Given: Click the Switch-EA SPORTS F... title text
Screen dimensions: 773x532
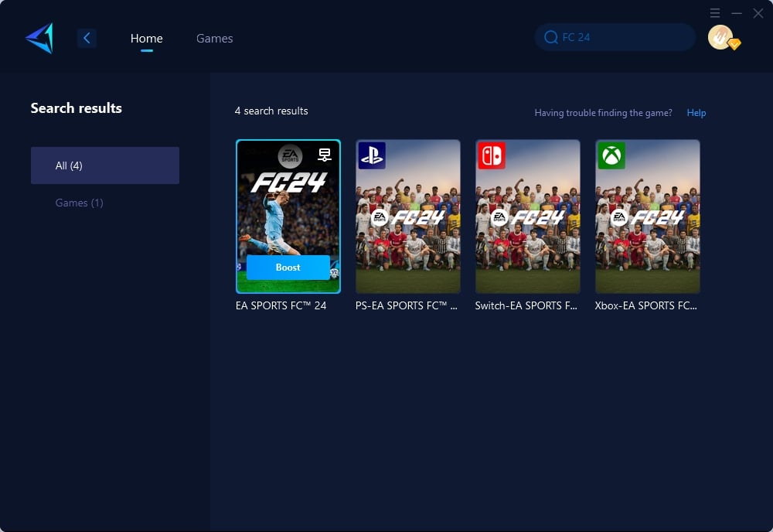Looking at the screenshot, I should pos(526,305).
